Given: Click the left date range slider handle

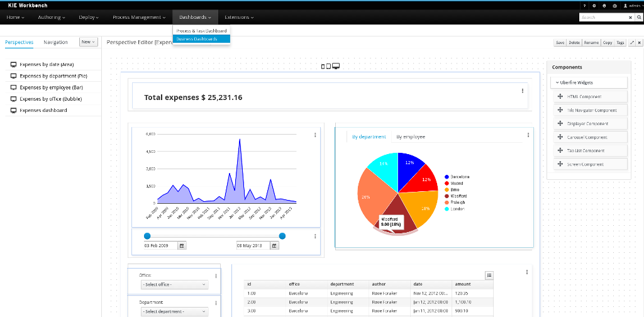Looking at the screenshot, I should point(147,236).
